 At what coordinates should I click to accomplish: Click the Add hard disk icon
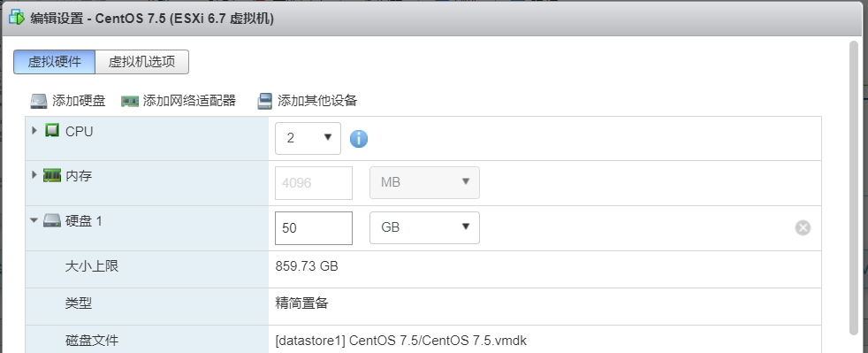(39, 101)
